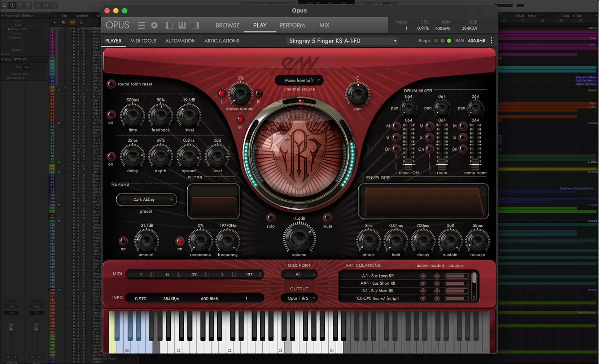
Task: Collapse the Track STRINGS disclosure triangle in DAW
Action: [x=3, y=59]
